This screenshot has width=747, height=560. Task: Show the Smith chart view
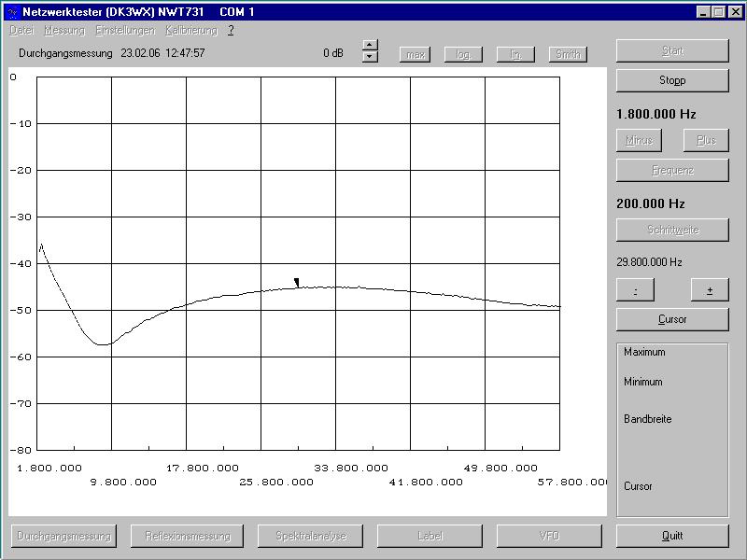(568, 54)
